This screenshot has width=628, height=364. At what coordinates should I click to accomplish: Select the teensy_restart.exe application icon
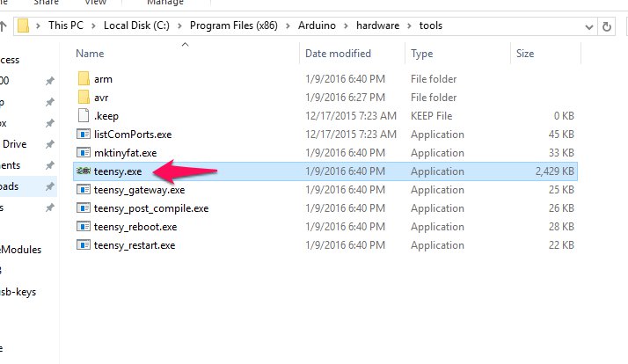click(x=84, y=244)
